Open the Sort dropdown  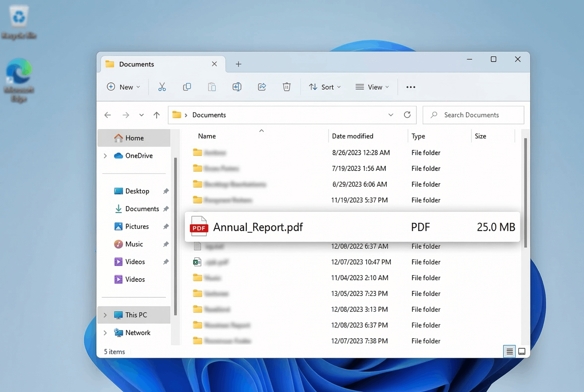point(325,87)
